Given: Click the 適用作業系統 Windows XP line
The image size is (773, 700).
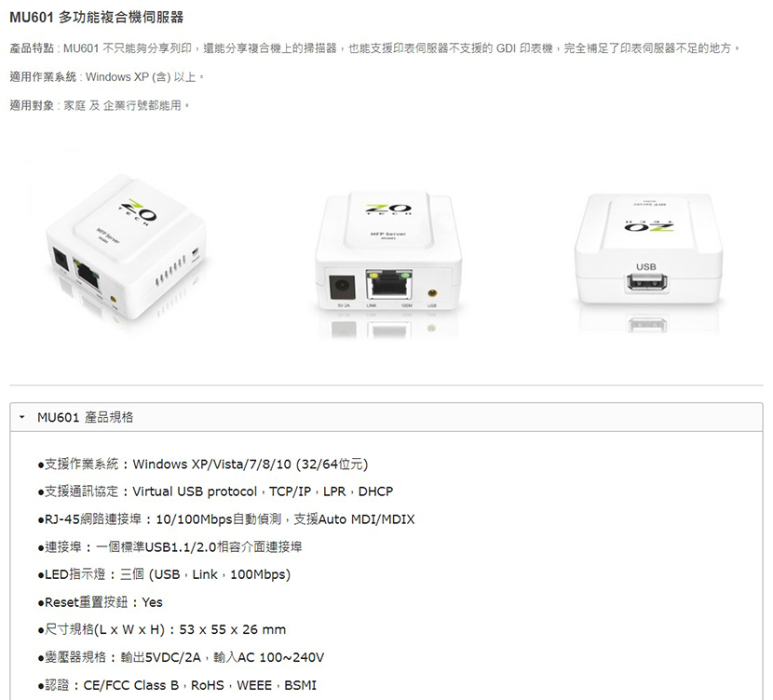Looking at the screenshot, I should pos(107,77).
